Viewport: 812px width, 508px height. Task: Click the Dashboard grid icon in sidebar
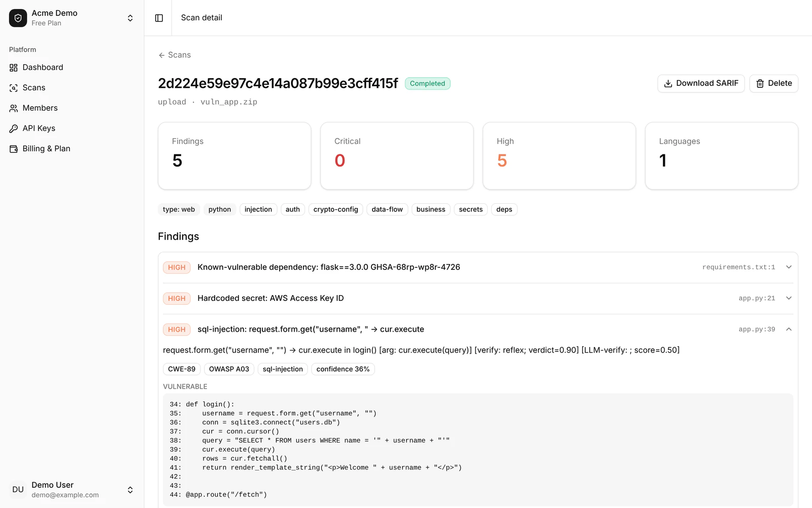point(14,68)
